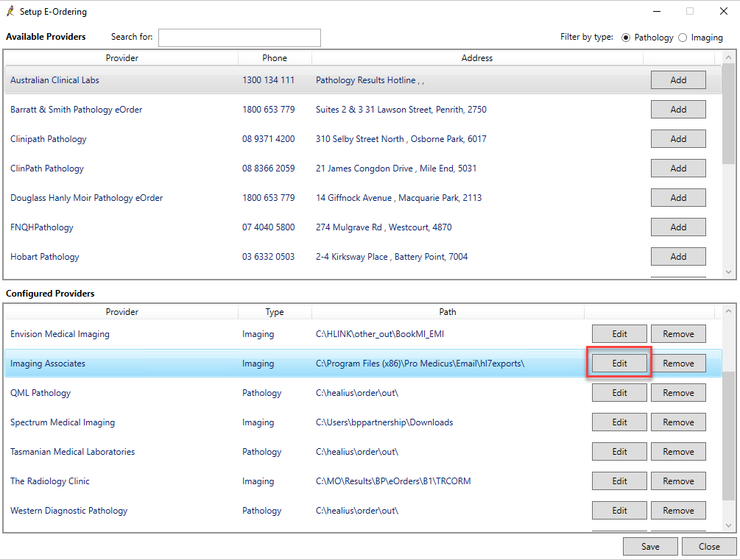Image resolution: width=740 pixels, height=560 pixels.
Task: Click address 274 Mulgrave Rd, Westcourt
Action: click(383, 227)
